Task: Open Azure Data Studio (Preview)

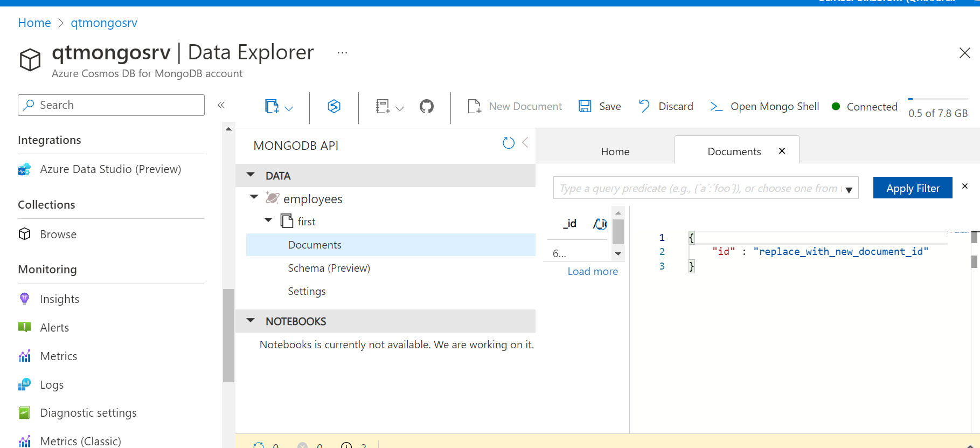Action: (x=111, y=169)
